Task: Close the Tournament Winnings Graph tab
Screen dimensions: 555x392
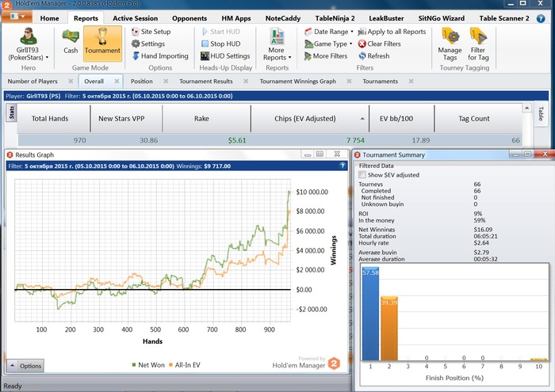Action: pos(349,82)
